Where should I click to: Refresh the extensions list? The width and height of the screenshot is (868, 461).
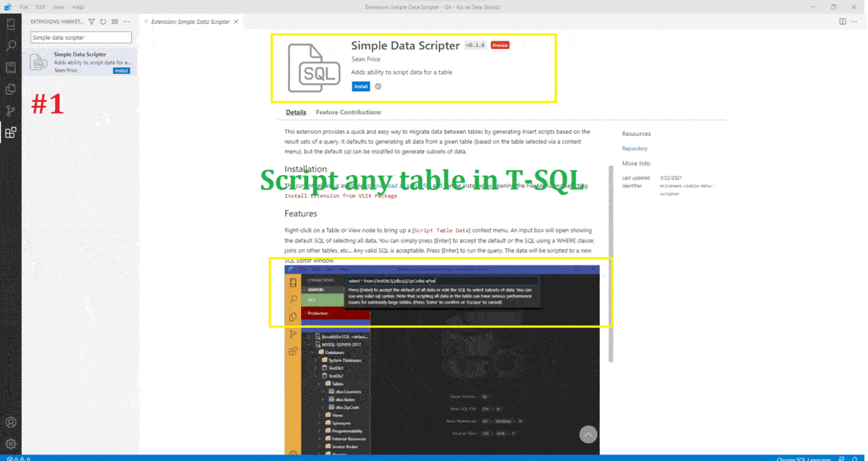pyautogui.click(x=103, y=22)
